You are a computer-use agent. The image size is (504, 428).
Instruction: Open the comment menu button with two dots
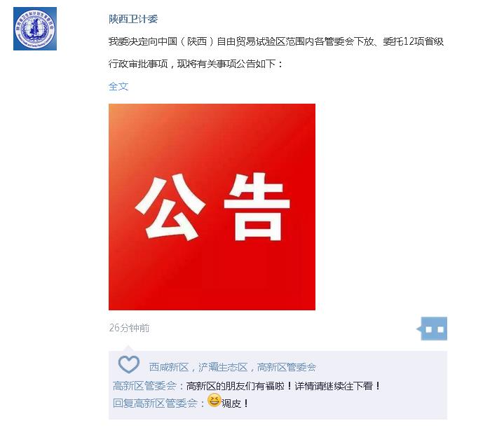click(432, 329)
